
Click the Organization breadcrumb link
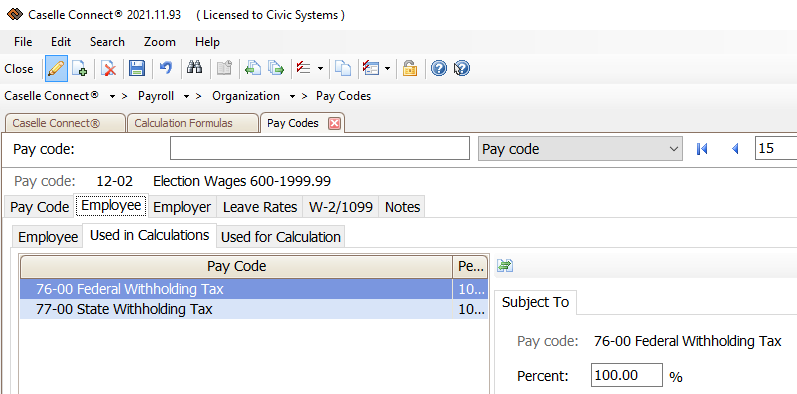pyautogui.click(x=246, y=96)
